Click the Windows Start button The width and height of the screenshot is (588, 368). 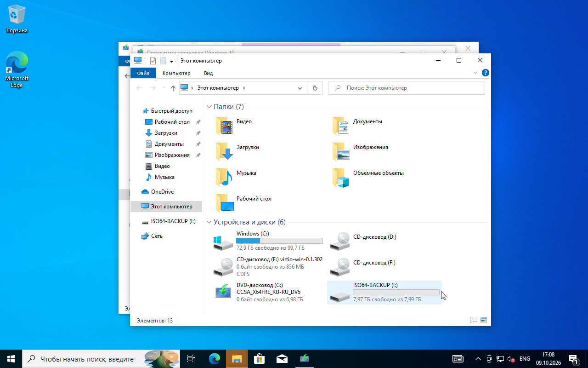(11, 359)
